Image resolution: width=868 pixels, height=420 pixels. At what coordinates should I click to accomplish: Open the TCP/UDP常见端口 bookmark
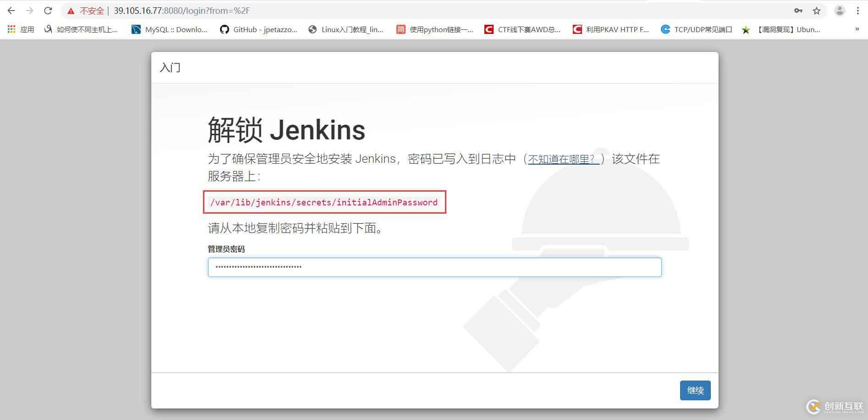tap(697, 29)
